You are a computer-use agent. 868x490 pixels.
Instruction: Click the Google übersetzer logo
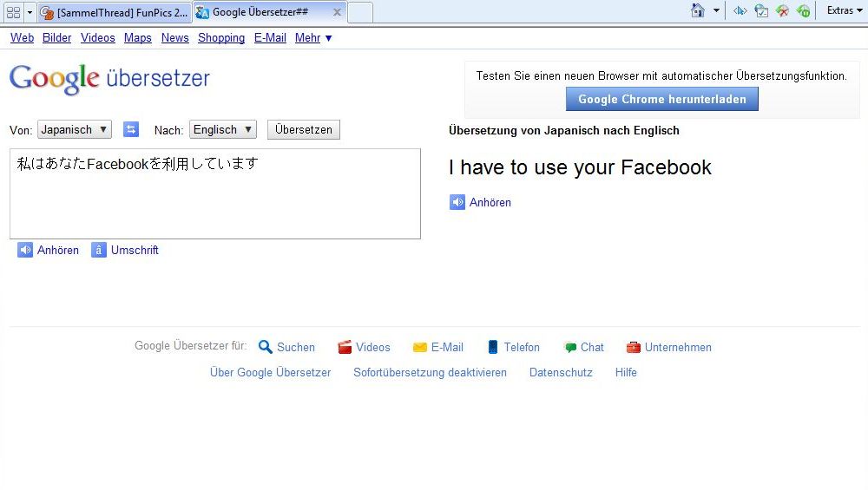[109, 79]
